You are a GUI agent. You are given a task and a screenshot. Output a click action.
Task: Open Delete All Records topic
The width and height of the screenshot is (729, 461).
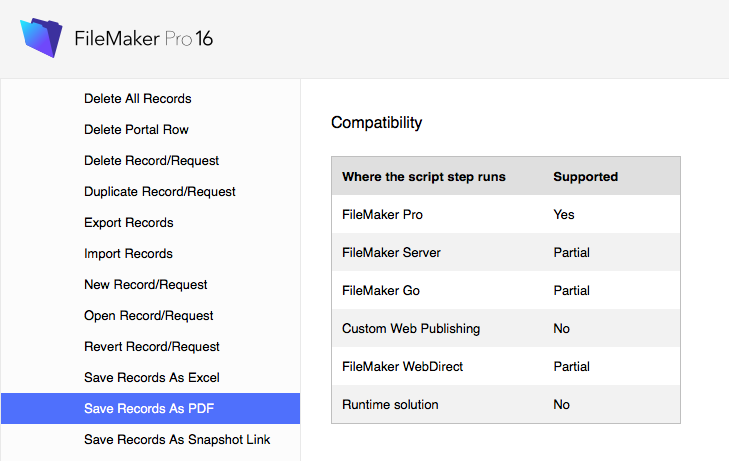(138, 99)
